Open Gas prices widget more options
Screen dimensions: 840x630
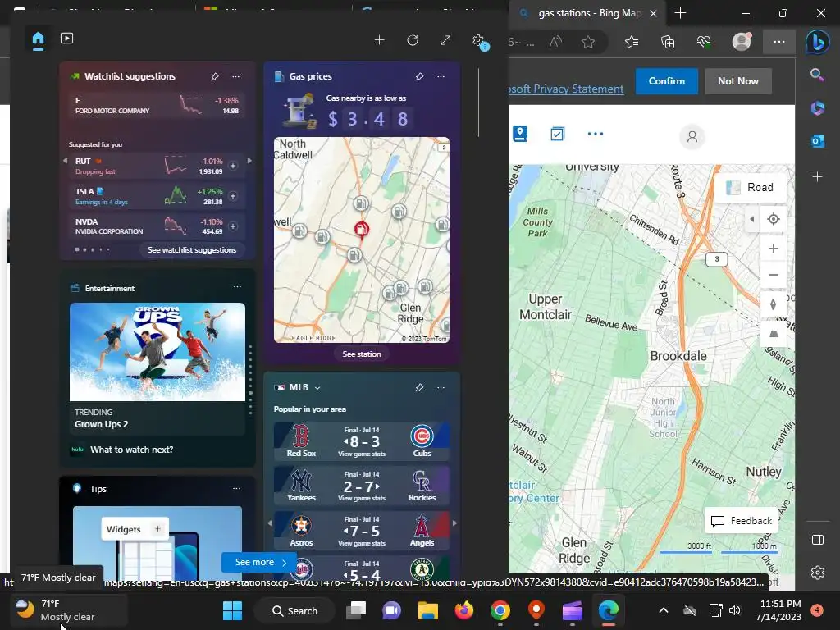pos(441,76)
